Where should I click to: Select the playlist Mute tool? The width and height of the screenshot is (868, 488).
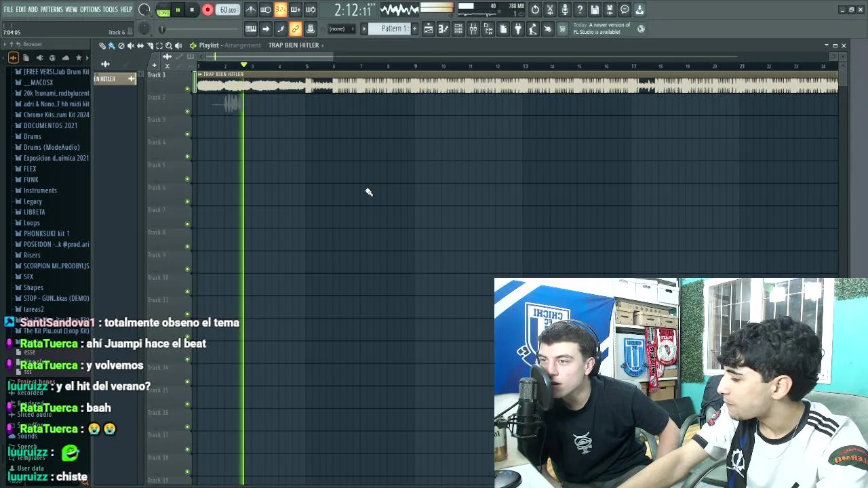coord(131,45)
